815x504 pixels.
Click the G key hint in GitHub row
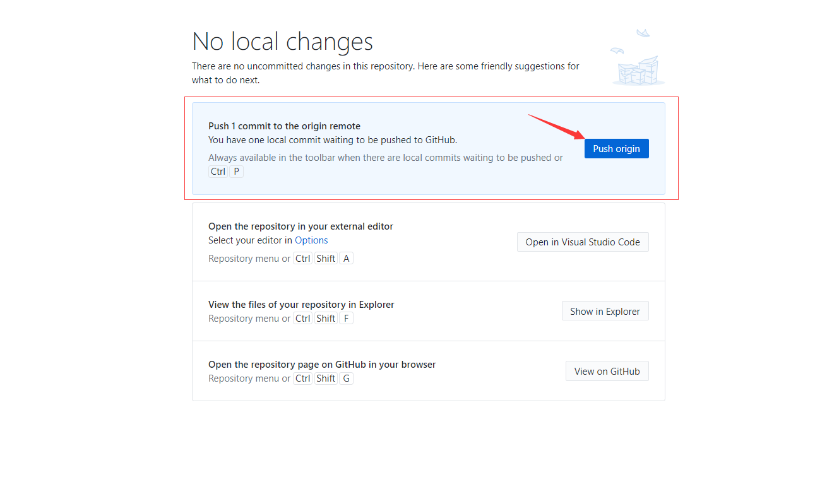coord(346,378)
